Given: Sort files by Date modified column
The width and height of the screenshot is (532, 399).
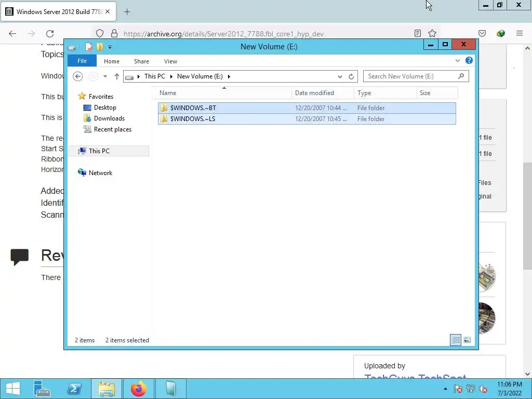Looking at the screenshot, I should click(323, 93).
